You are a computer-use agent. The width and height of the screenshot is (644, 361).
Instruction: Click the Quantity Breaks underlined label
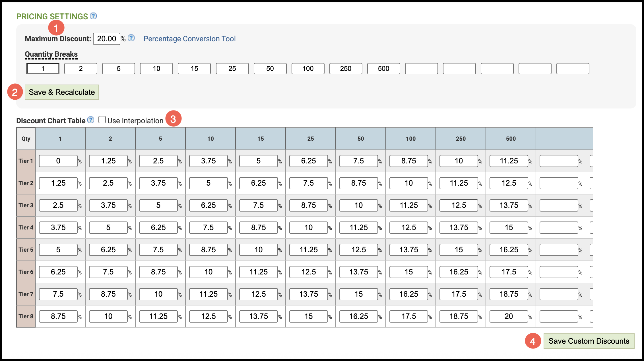51,54
